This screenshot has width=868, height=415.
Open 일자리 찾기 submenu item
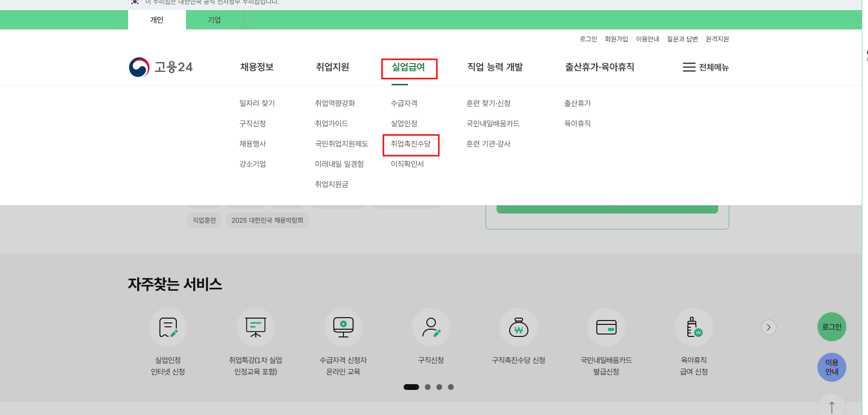point(257,103)
